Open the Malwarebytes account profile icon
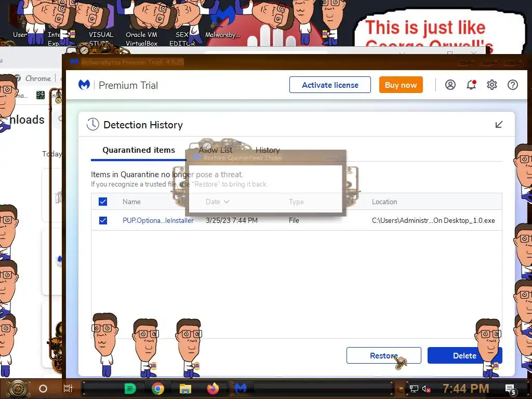The width and height of the screenshot is (532, 399). pos(450,85)
